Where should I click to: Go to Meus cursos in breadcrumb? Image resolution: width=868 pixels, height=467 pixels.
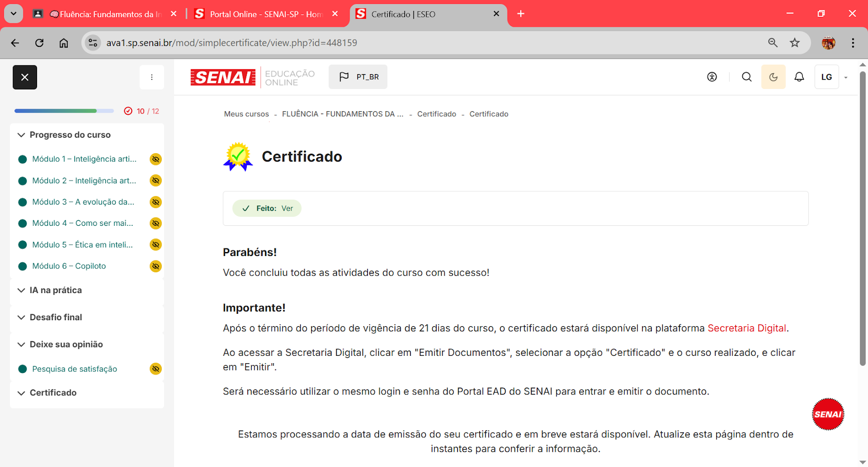[x=246, y=114]
